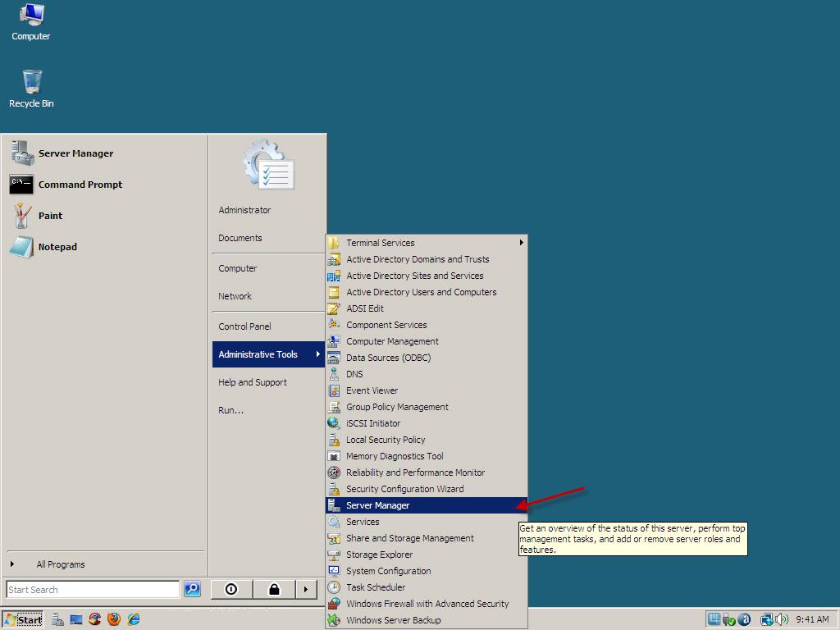Click the ADSI Edit icon
The height and width of the screenshot is (630, 840).
[x=334, y=308]
